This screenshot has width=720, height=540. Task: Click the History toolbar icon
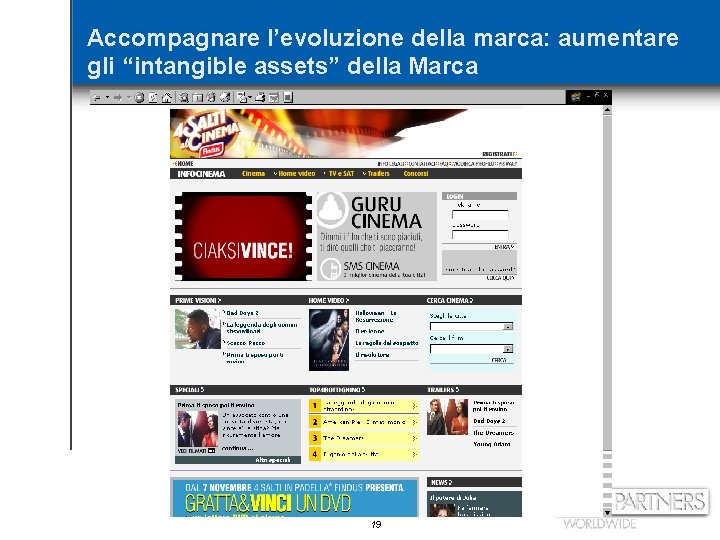[x=225, y=97]
